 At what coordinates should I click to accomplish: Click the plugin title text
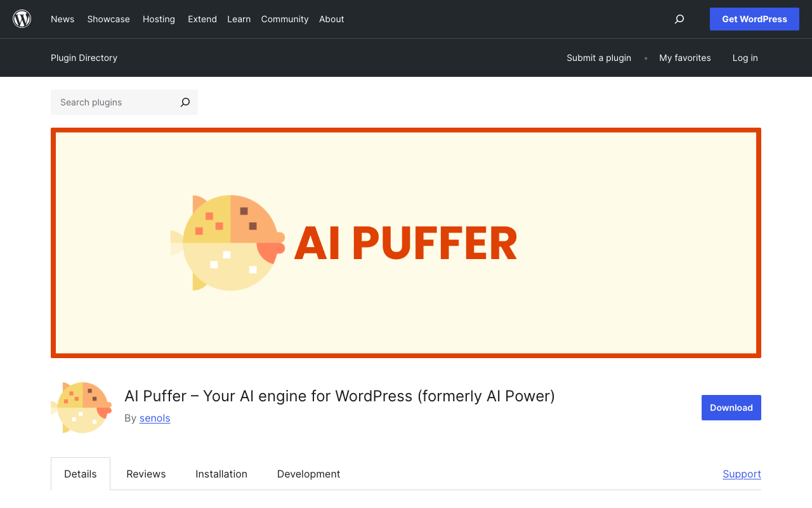[x=339, y=396]
